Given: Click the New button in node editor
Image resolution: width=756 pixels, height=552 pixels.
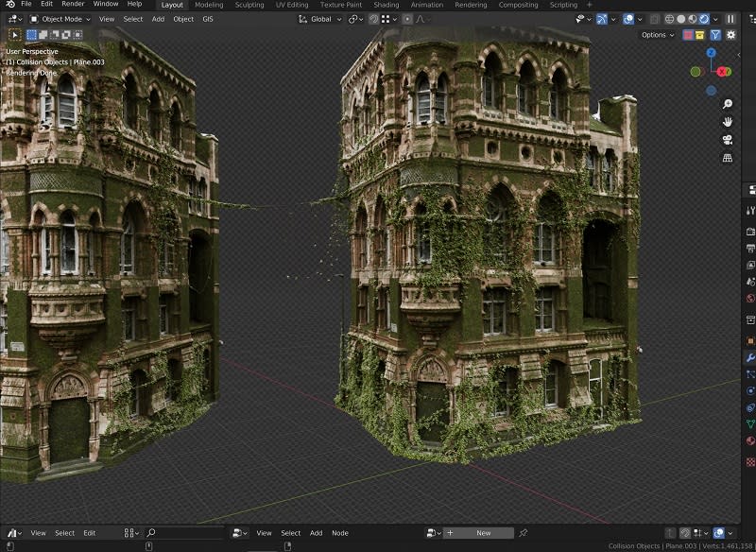Looking at the screenshot, I should (483, 533).
